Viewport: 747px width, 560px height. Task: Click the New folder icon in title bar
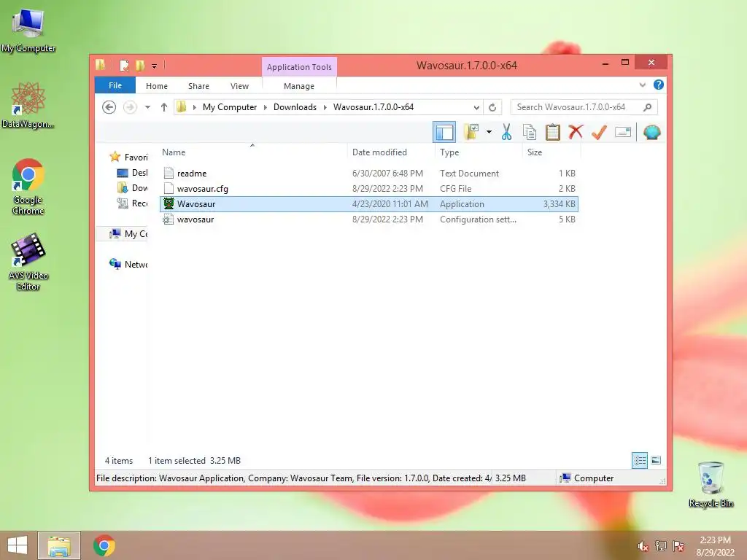140,65
